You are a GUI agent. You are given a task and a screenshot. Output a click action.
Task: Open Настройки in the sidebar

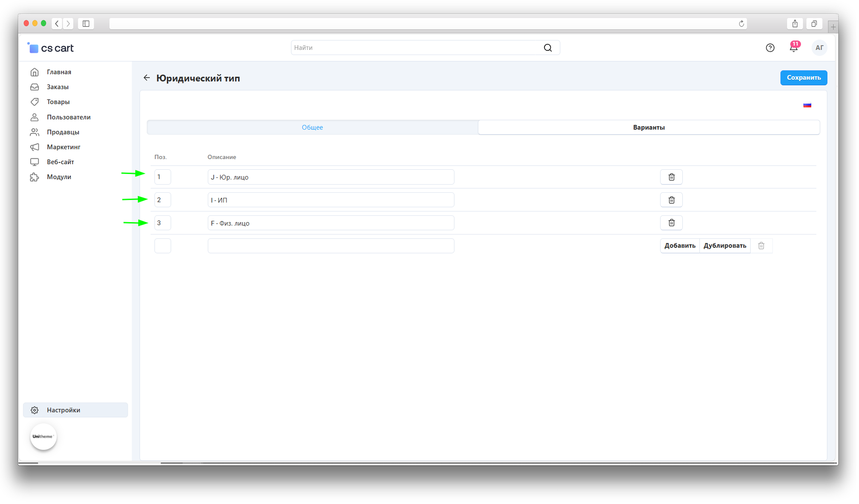tap(64, 410)
